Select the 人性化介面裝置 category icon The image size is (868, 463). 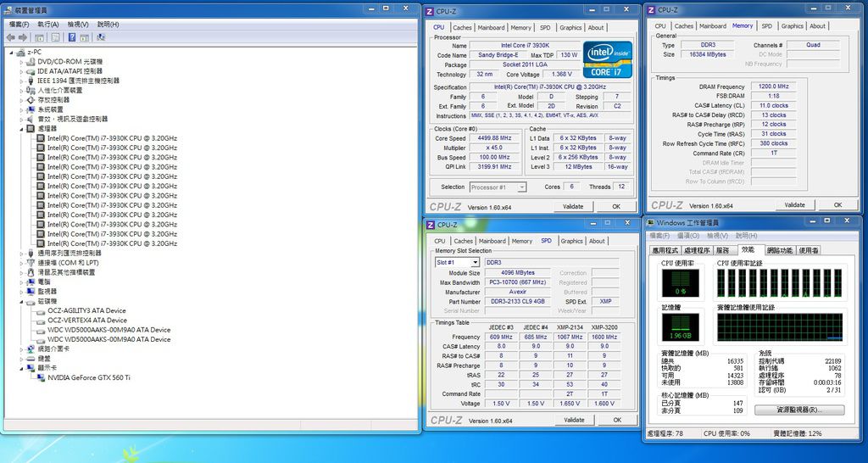[x=31, y=90]
